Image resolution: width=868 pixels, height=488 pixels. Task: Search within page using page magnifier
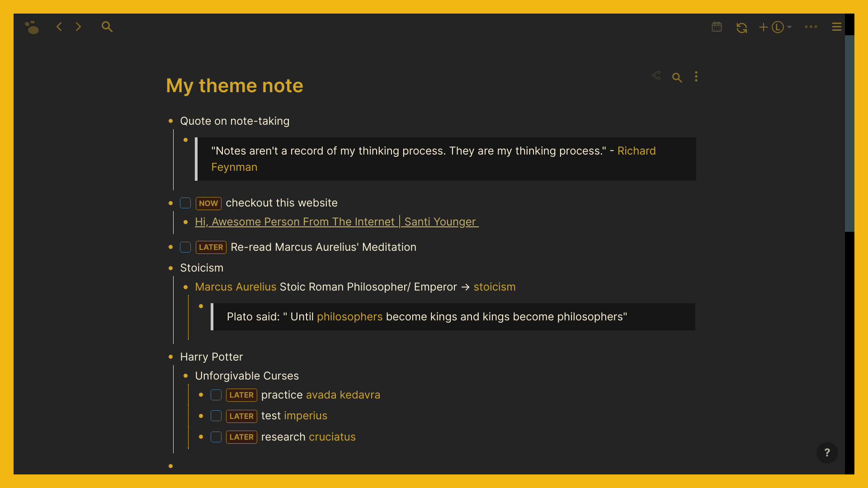tap(677, 78)
